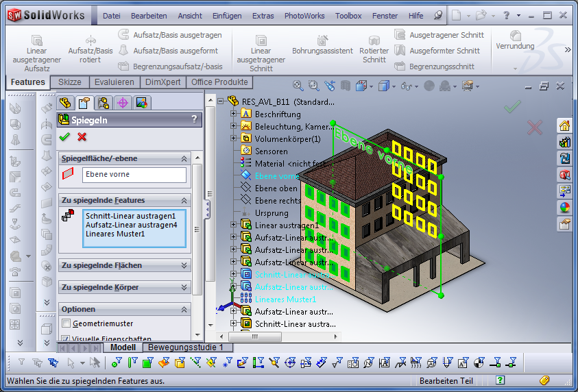Switch to the Bewegungsstudie 1 tab
The width and height of the screenshot is (578, 392).
click(186, 347)
